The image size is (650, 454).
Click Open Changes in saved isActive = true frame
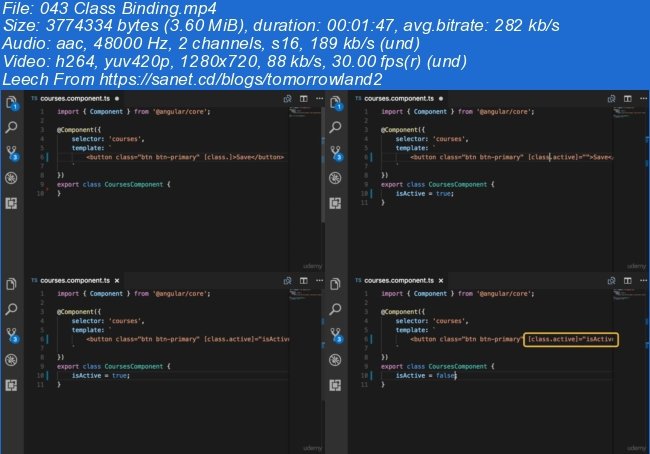tap(287, 281)
